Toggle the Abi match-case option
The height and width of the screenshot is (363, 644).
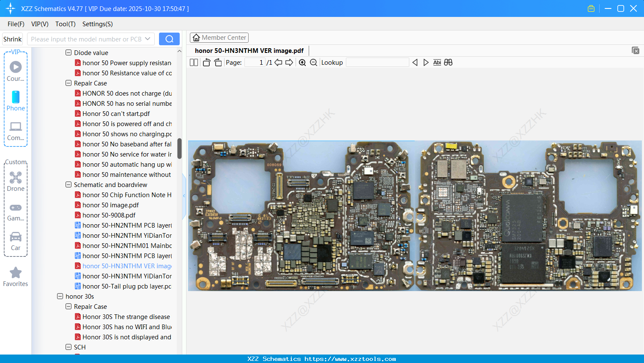[x=437, y=63]
